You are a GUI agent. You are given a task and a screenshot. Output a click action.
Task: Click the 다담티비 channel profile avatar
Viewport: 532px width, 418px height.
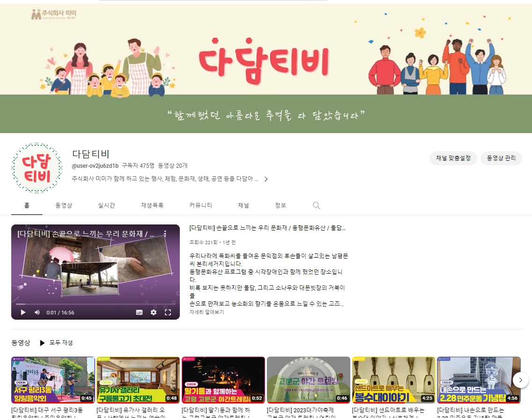(x=37, y=168)
